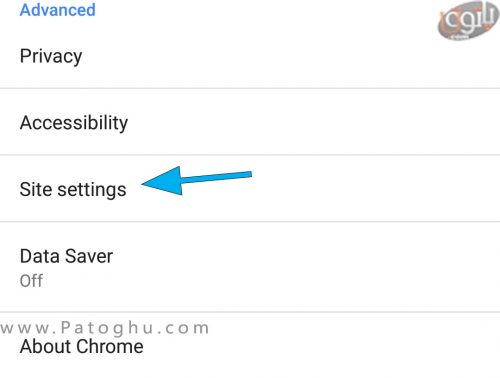Click the Off status under Data Saver
This screenshot has width=500, height=378.
point(31,281)
